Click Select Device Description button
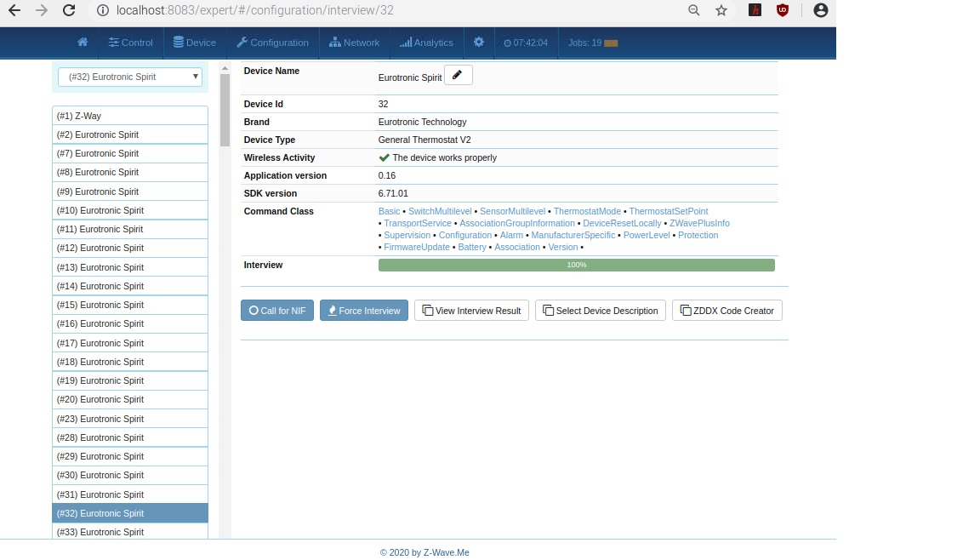 point(601,311)
